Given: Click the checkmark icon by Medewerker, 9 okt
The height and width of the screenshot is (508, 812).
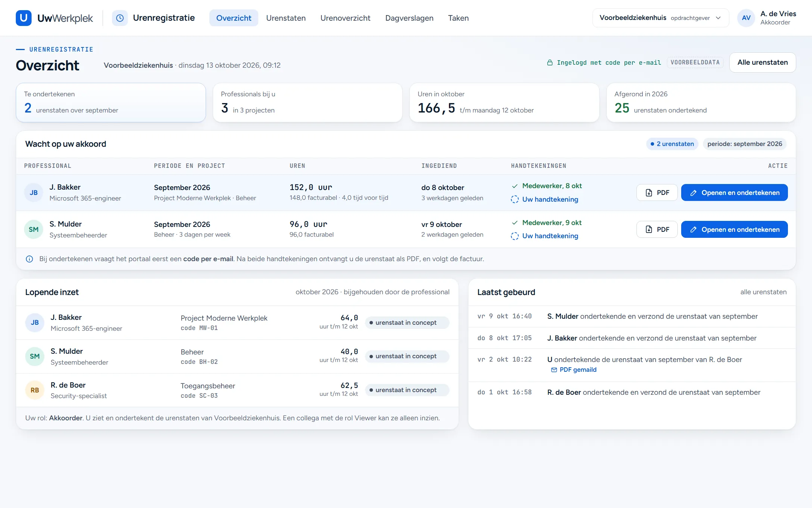Looking at the screenshot, I should [x=515, y=223].
